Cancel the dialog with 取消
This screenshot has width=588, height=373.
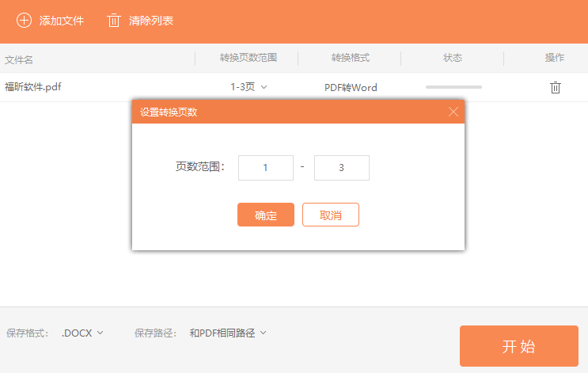click(x=331, y=215)
